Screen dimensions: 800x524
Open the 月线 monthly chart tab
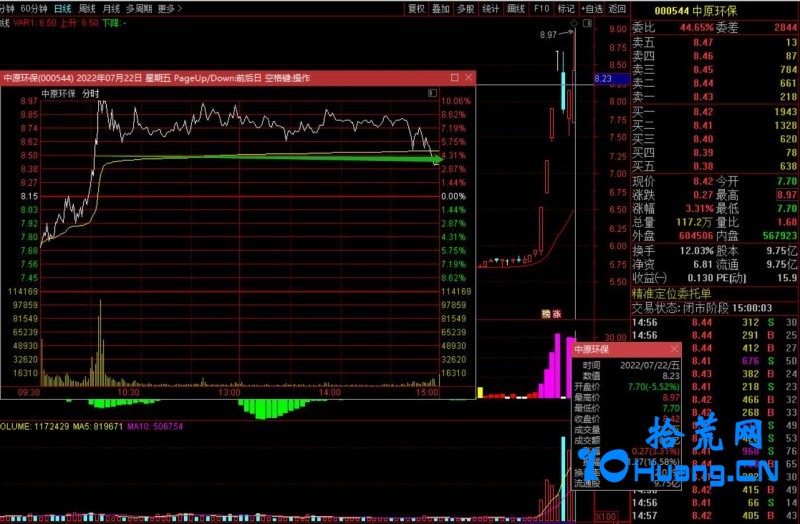point(111,9)
